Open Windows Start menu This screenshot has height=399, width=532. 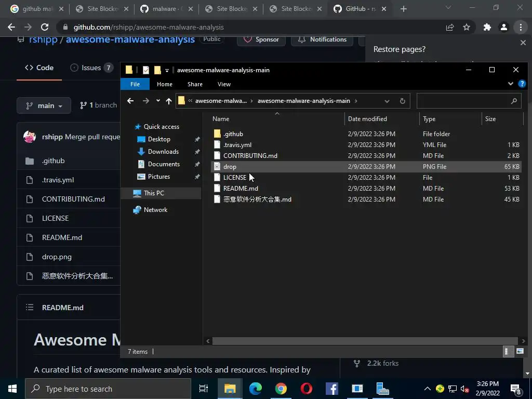click(12, 389)
